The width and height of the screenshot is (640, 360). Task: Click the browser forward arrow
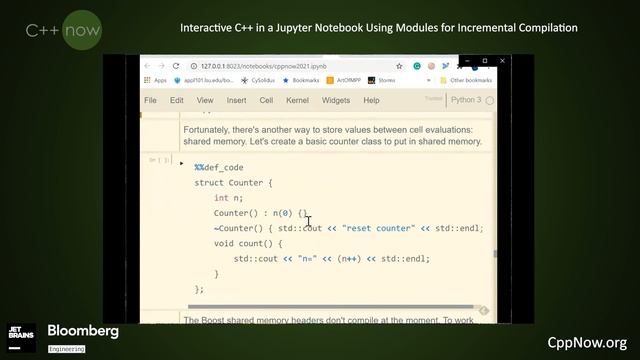(162, 66)
